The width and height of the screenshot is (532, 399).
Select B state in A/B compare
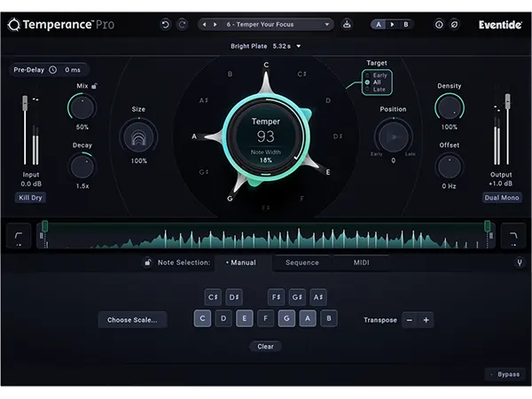tap(405, 25)
